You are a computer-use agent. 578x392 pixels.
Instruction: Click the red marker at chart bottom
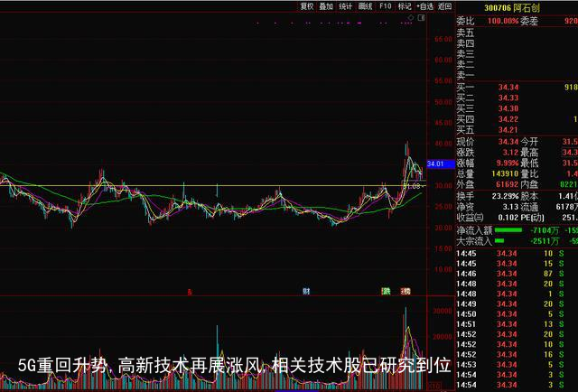(x=190, y=292)
